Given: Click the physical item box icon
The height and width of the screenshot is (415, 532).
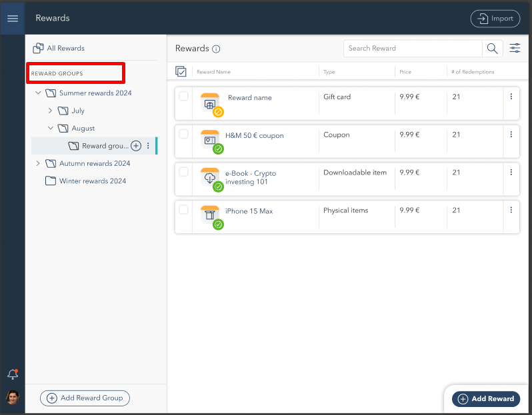Looking at the screenshot, I should (210, 215).
